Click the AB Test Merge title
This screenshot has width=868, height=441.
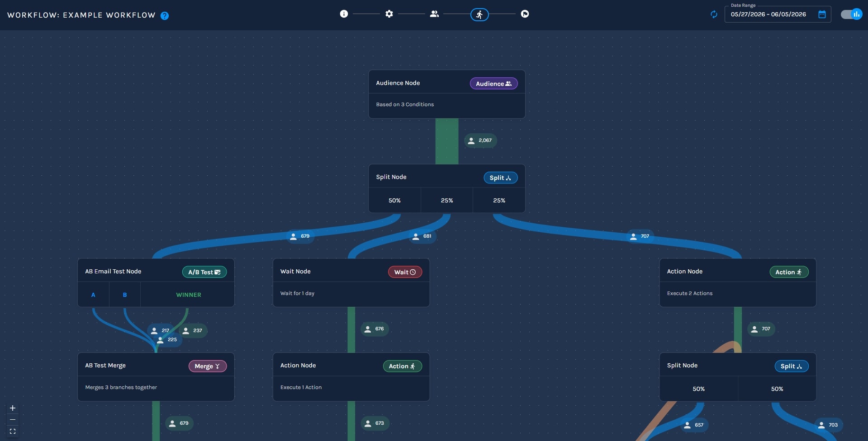click(x=105, y=366)
